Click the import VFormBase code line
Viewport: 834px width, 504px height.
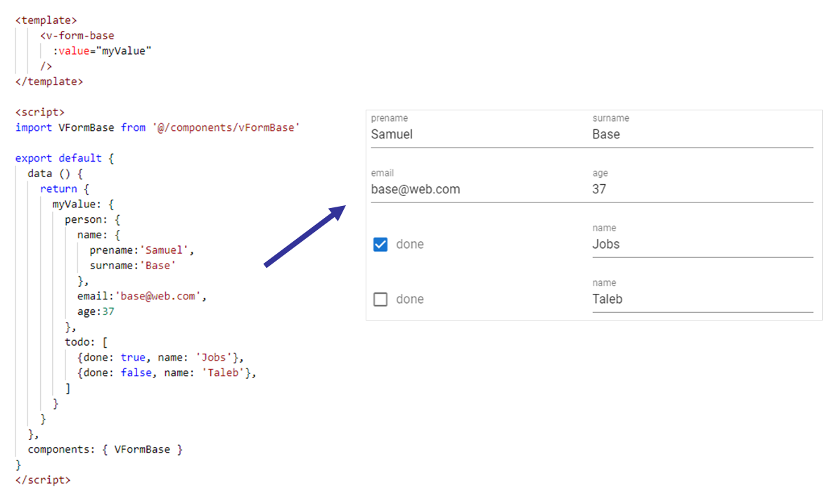click(158, 128)
